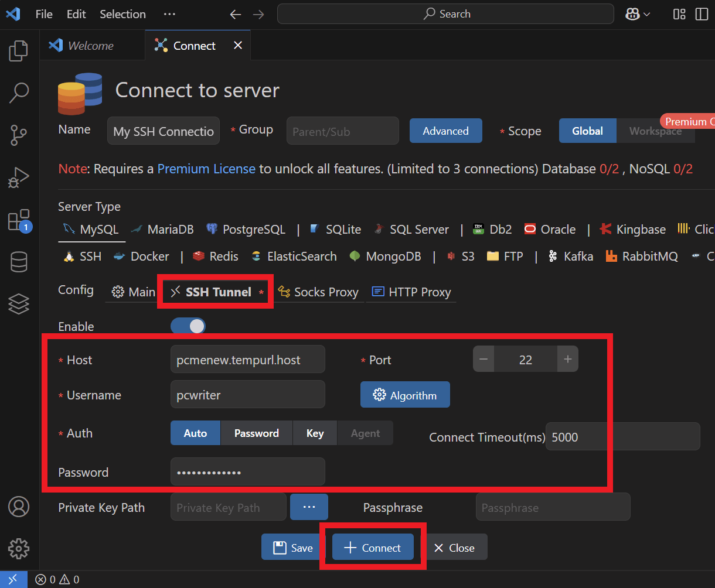
Task: Go back using the left arrow
Action: pos(236,14)
